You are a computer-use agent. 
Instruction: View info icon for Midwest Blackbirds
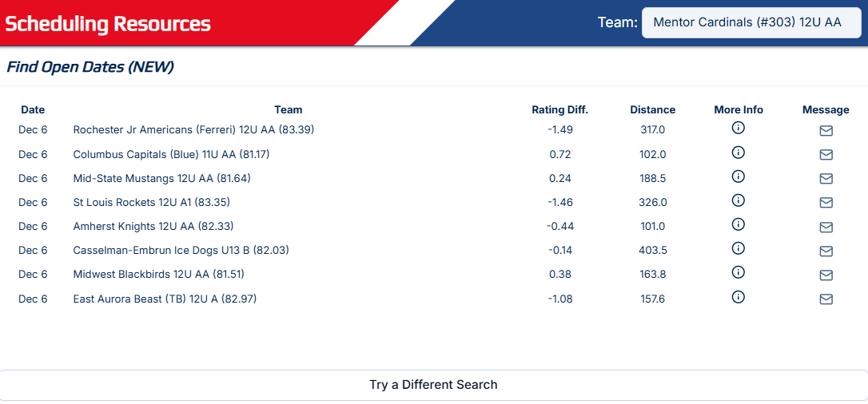point(738,272)
